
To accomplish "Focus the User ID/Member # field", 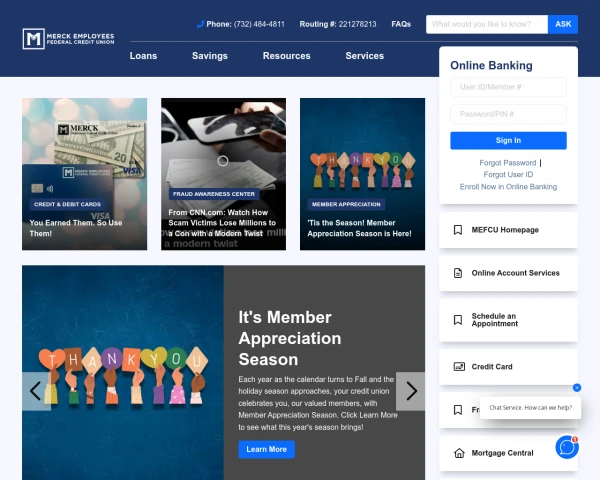I will coord(508,87).
